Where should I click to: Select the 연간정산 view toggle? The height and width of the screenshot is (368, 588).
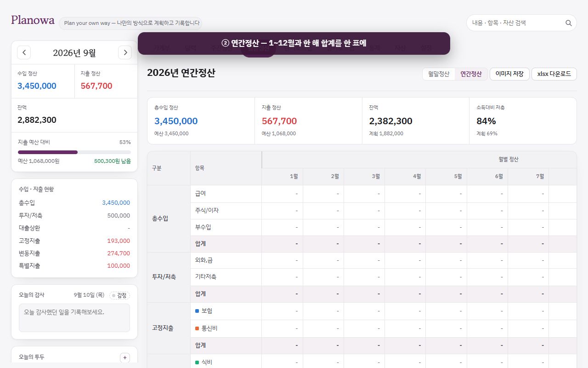click(x=471, y=74)
